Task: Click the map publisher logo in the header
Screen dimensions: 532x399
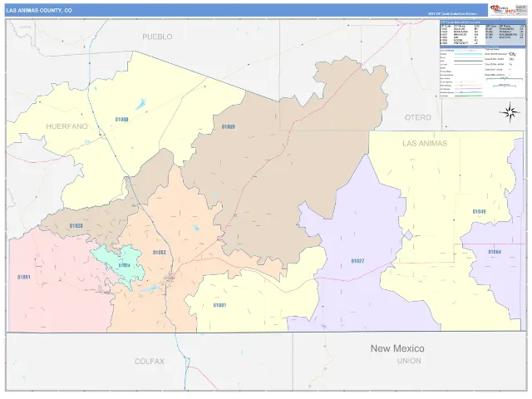Action: pyautogui.click(x=502, y=10)
